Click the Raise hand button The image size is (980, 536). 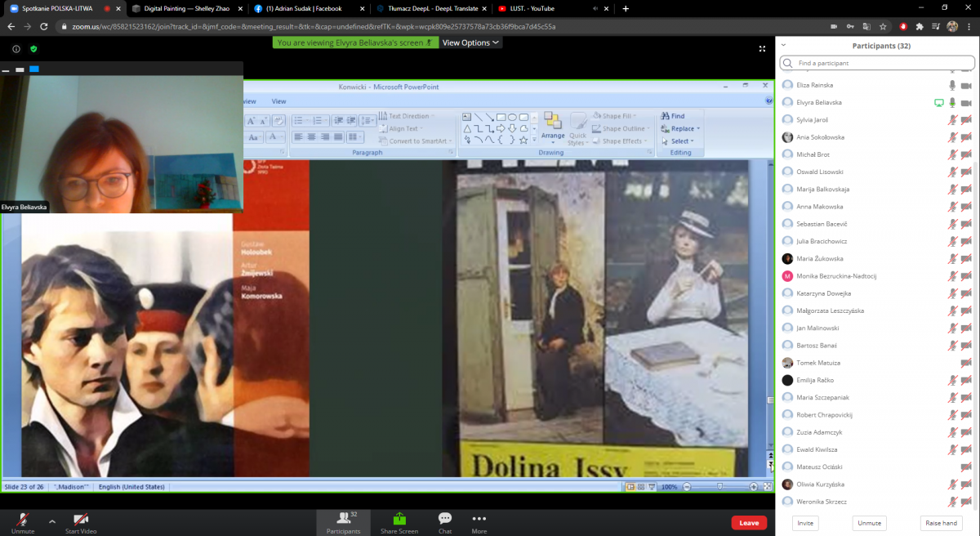tap(941, 523)
